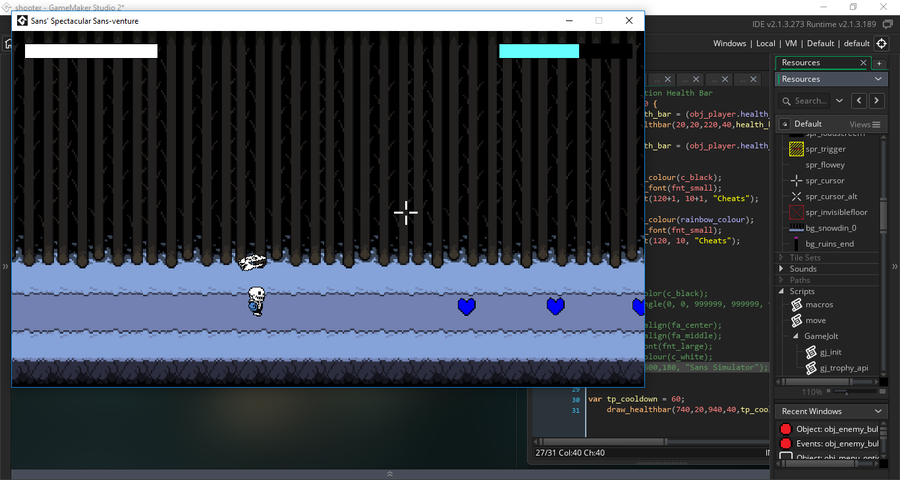Image resolution: width=900 pixels, height=480 pixels.
Task: Expand the Paths folder
Action: click(781, 280)
